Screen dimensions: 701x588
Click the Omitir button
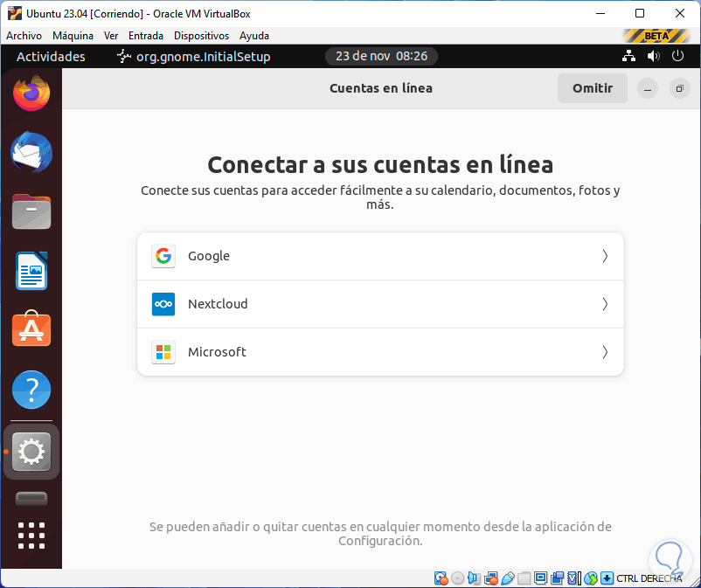point(593,88)
